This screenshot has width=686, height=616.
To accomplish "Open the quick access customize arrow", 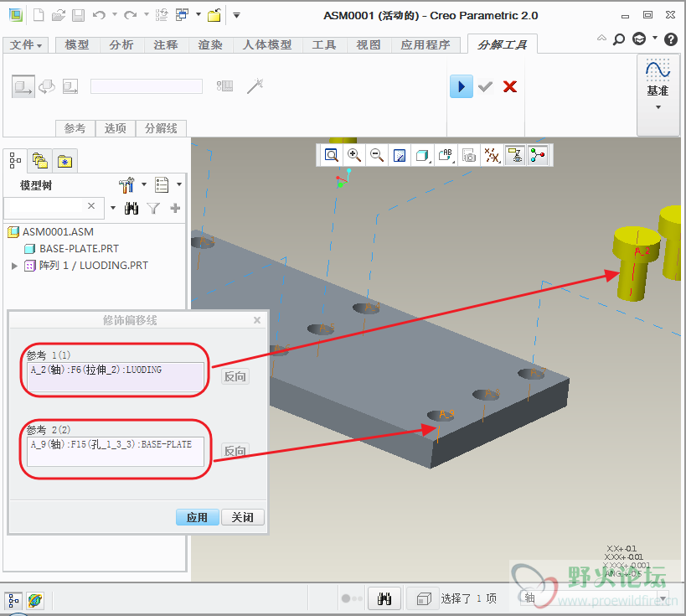I will click(237, 15).
